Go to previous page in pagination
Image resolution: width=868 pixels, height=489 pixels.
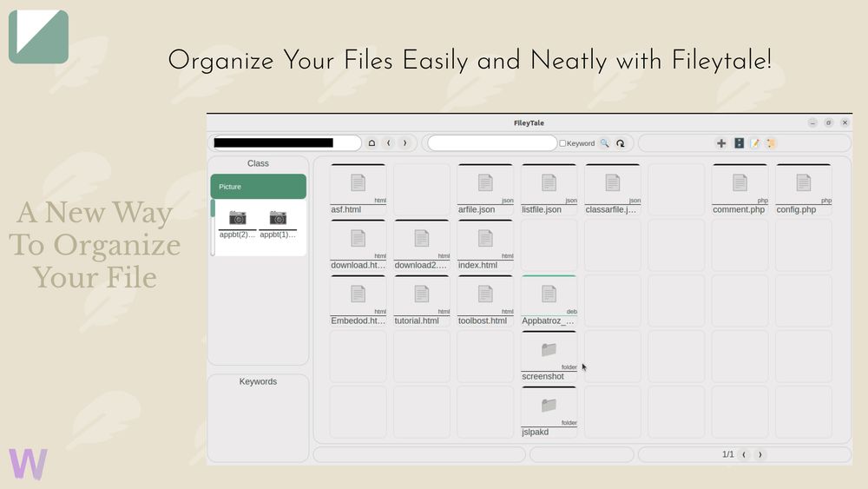click(744, 454)
